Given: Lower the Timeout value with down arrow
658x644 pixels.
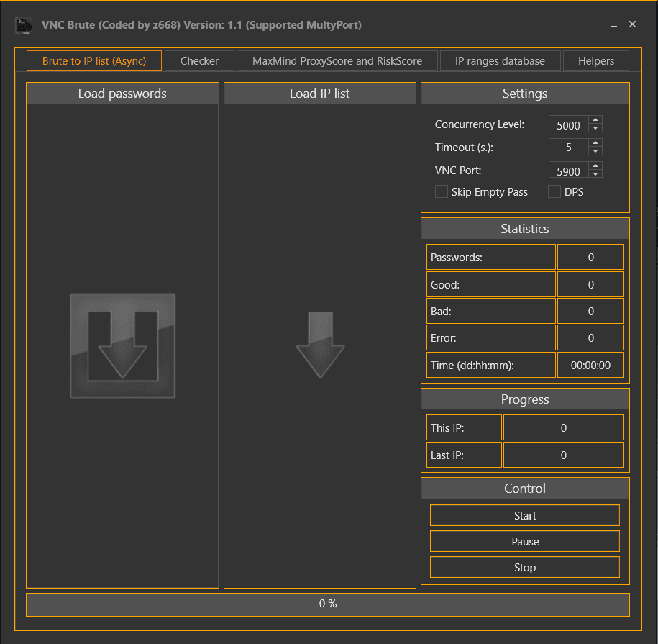Looking at the screenshot, I should [595, 151].
